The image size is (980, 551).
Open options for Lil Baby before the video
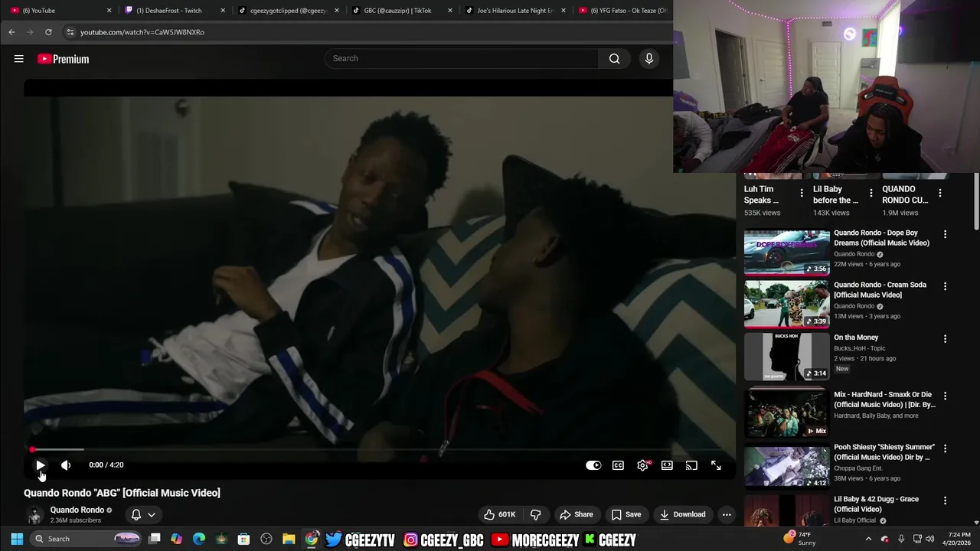871,193
